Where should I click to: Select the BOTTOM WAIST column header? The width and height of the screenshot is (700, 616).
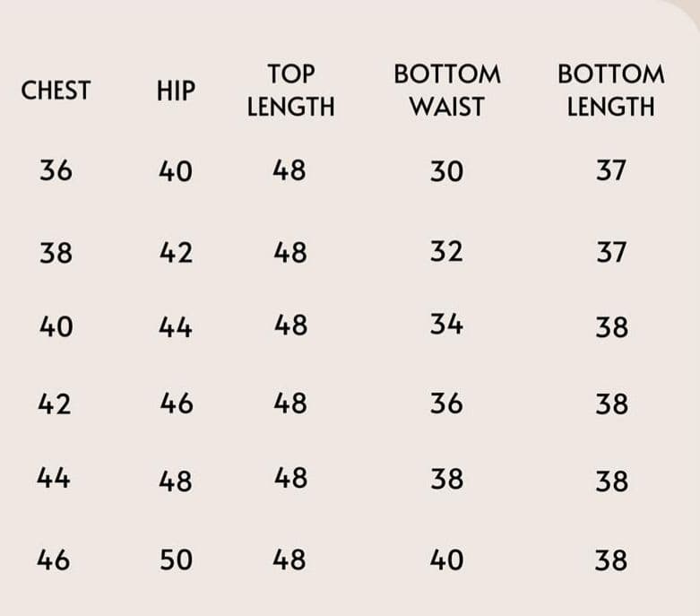tap(446, 91)
